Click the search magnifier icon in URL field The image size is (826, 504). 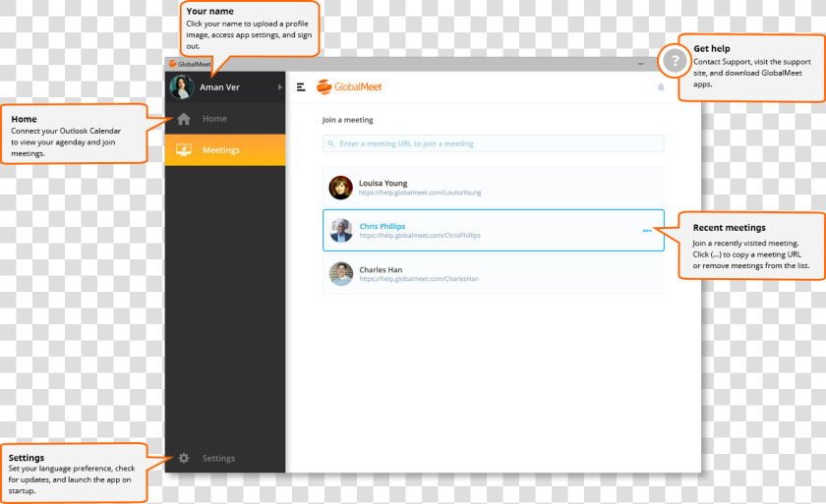click(x=330, y=143)
